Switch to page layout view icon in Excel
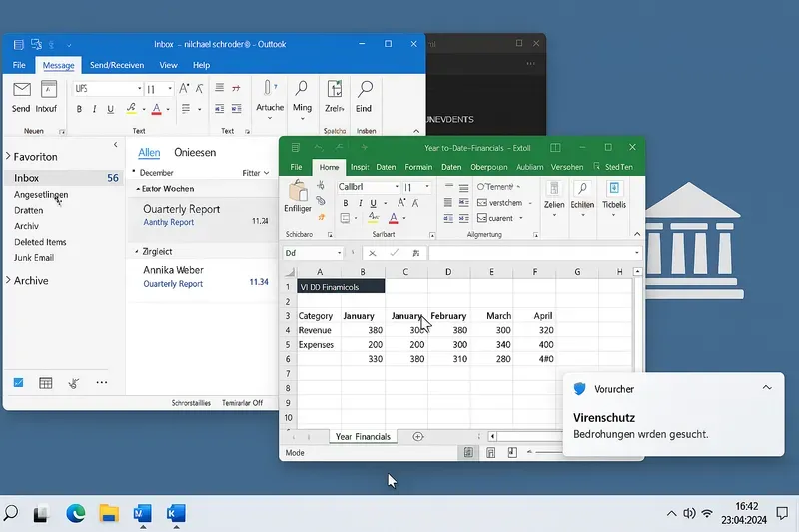The image size is (799, 532). (490, 452)
